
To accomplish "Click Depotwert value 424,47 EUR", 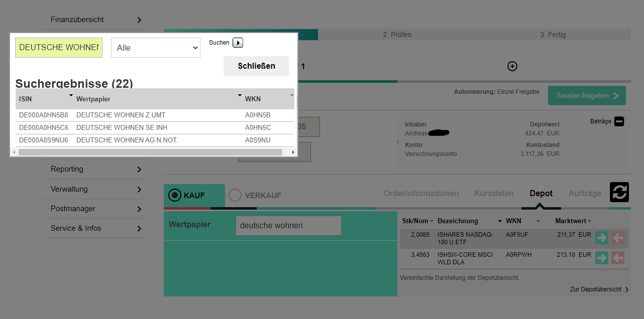I will [x=542, y=133].
